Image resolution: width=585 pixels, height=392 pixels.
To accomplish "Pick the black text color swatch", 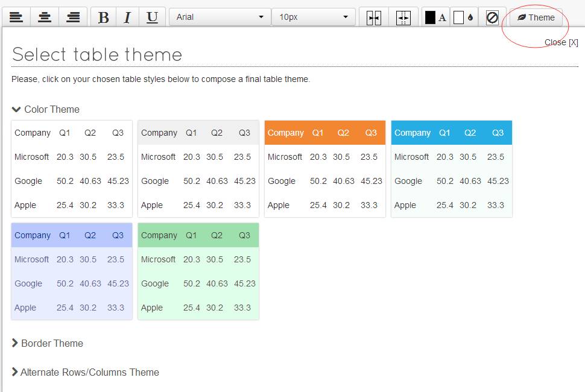I will pyautogui.click(x=430, y=17).
